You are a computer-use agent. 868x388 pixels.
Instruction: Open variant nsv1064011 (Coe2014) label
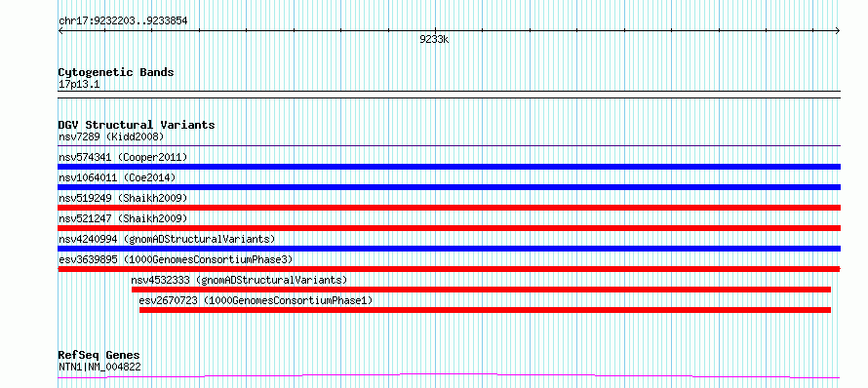[117, 177]
